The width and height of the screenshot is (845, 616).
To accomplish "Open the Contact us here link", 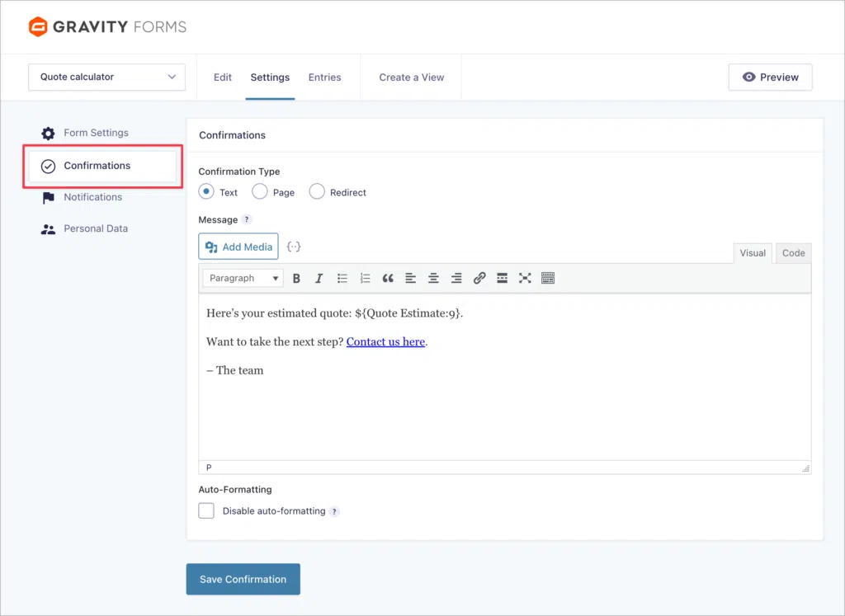I will point(385,341).
